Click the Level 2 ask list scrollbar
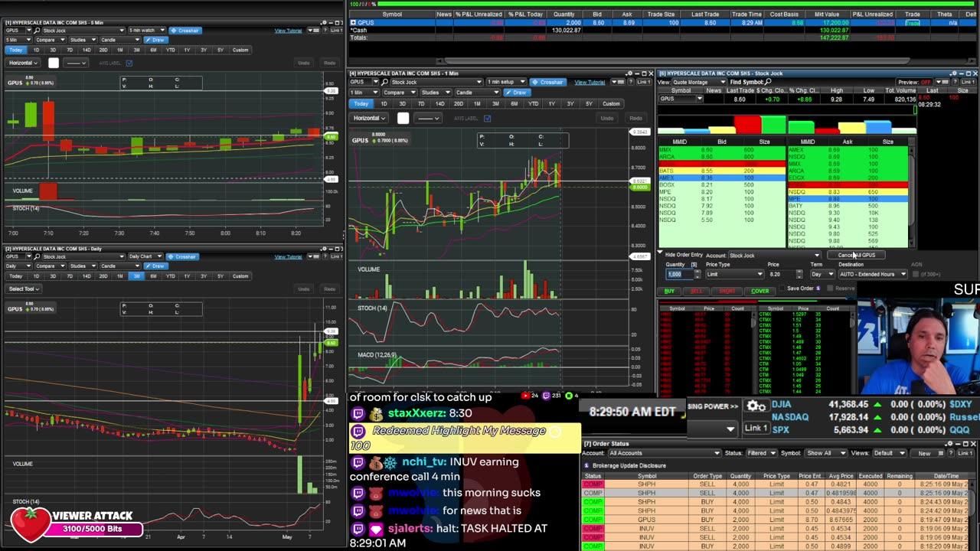Viewport: 980px width, 551px height. (x=911, y=195)
